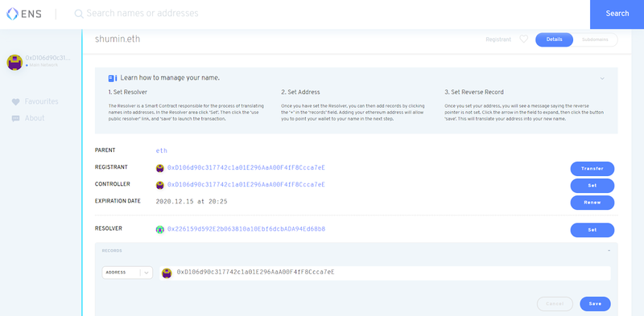Viewport: 644px width, 316px height.
Task: Open the Registrant address link
Action: coord(246,168)
